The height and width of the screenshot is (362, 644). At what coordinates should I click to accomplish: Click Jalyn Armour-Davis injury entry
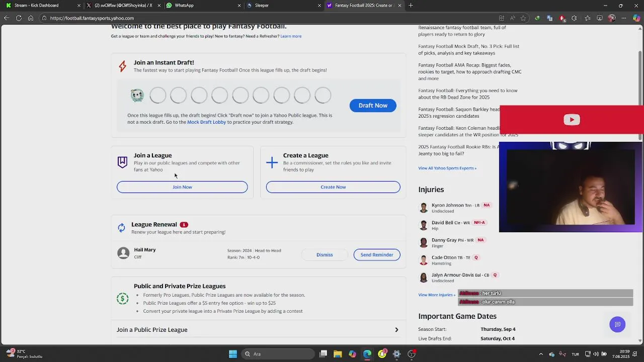pos(459,278)
